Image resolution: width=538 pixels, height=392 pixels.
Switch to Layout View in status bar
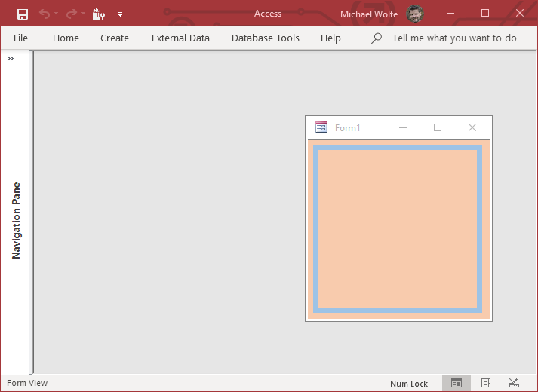(x=485, y=383)
